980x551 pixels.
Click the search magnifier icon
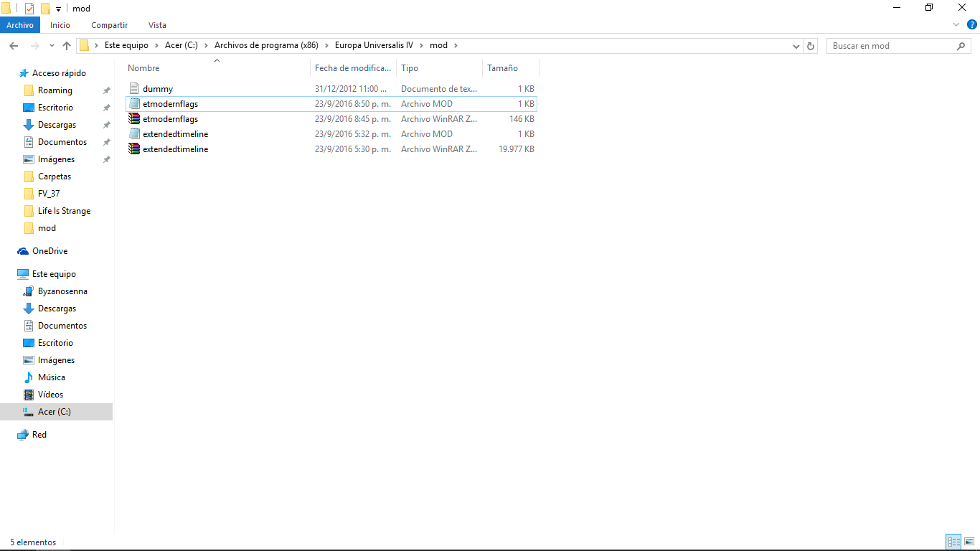(x=961, y=46)
